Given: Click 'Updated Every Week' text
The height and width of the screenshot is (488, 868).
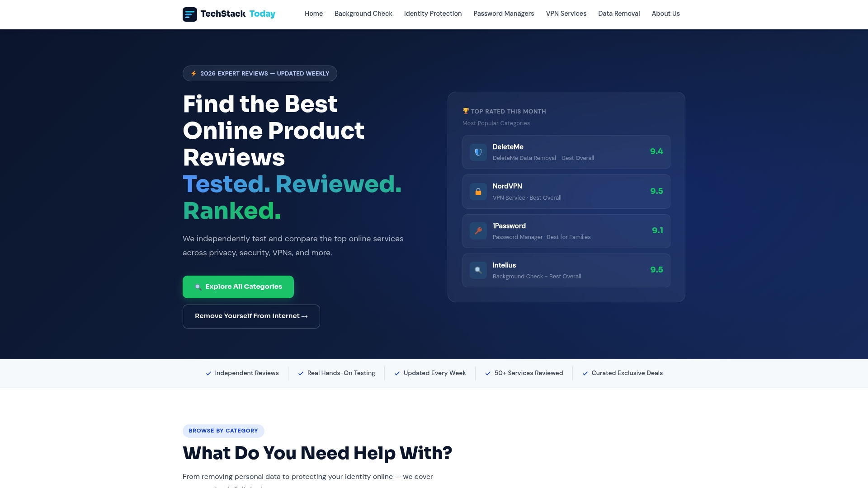Looking at the screenshot, I should pyautogui.click(x=434, y=373).
